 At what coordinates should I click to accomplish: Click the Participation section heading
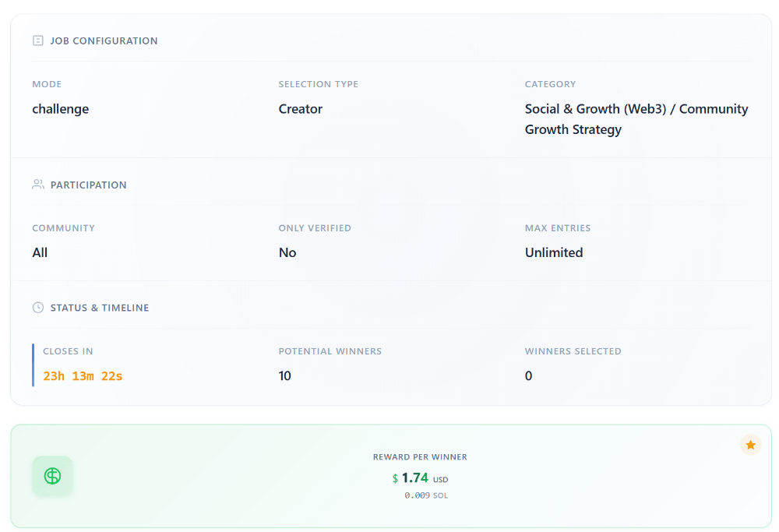[x=88, y=185]
